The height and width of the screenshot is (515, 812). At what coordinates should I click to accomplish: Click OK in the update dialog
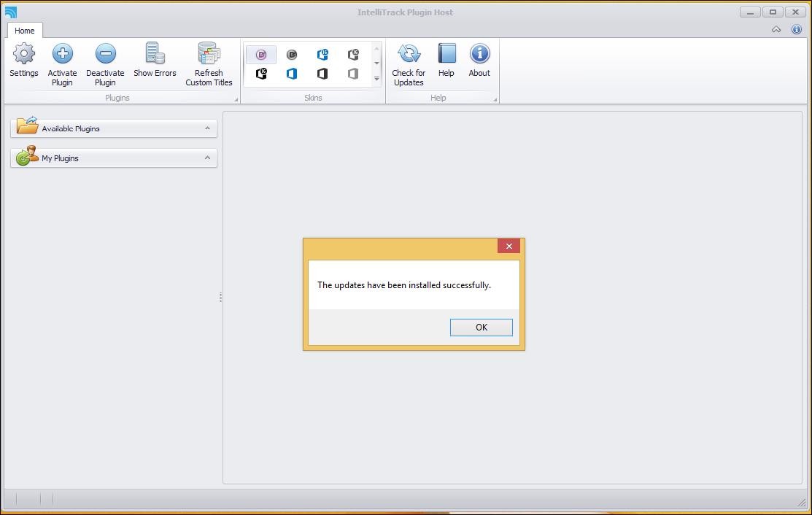481,327
